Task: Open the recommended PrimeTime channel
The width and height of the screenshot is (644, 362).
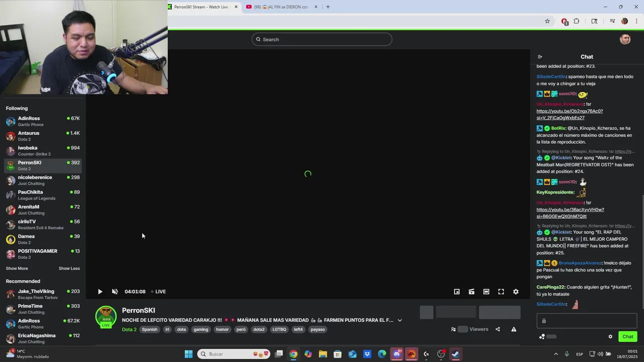Action: click(43, 309)
